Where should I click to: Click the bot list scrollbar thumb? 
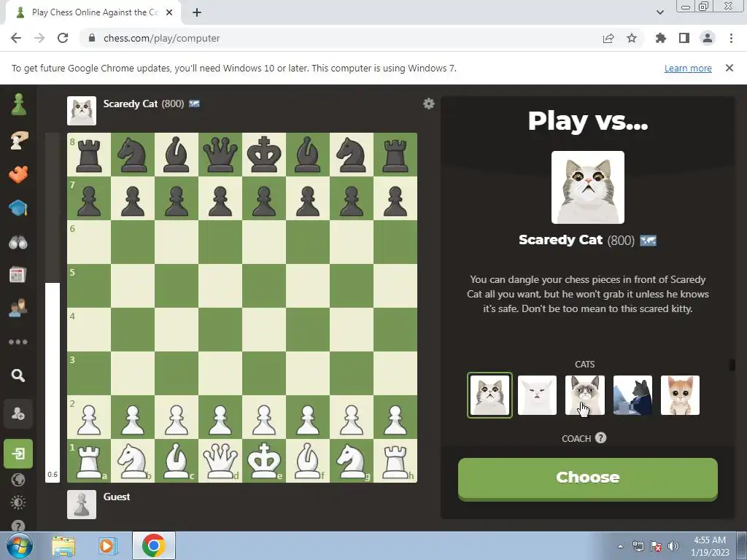click(732, 365)
